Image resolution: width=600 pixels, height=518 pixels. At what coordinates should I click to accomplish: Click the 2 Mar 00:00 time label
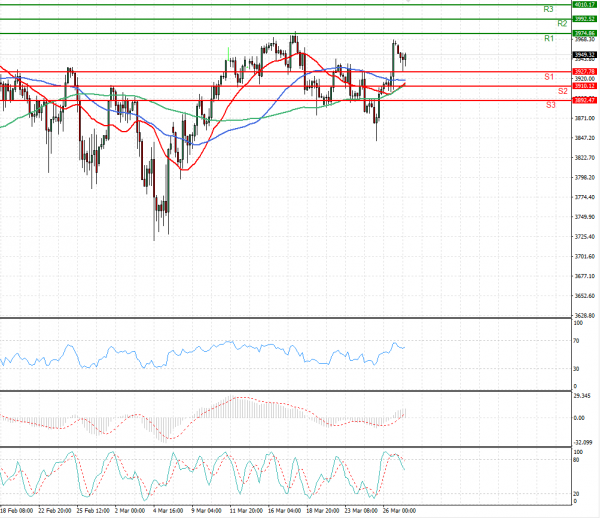[130, 510]
